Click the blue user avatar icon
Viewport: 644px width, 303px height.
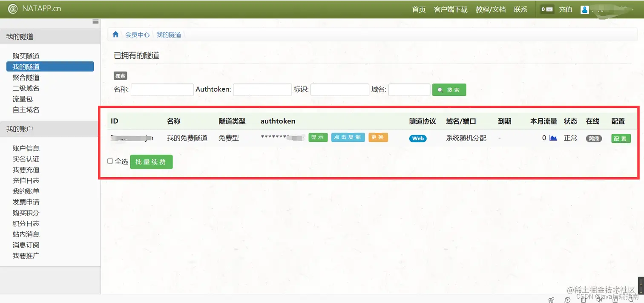coord(585,9)
